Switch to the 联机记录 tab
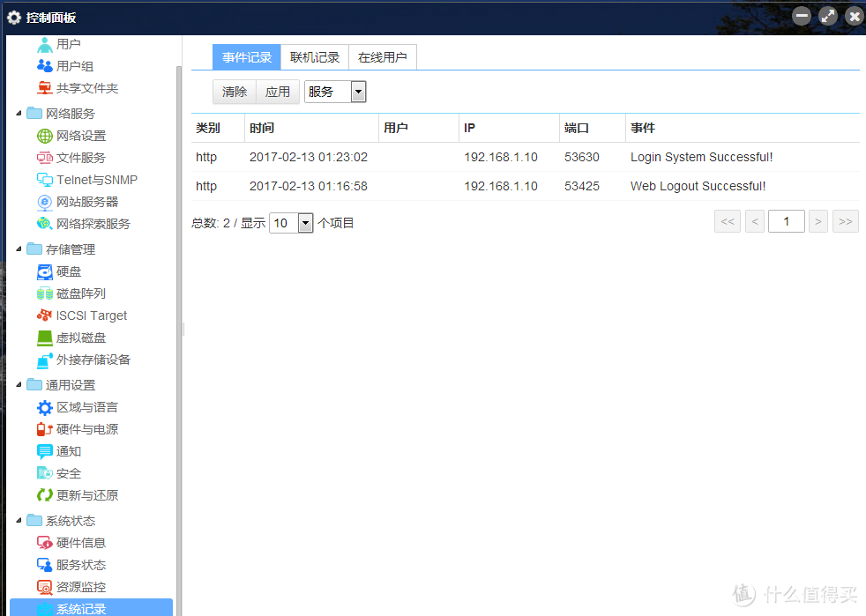 (x=315, y=57)
